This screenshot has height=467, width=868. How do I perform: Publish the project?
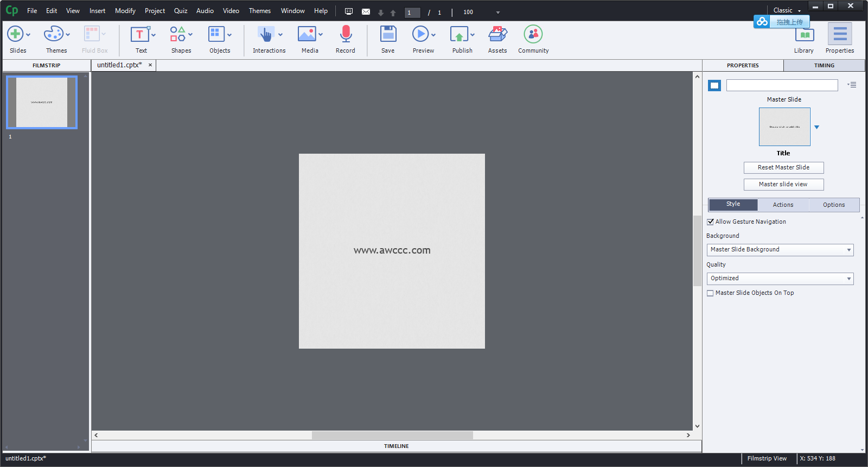[459, 34]
